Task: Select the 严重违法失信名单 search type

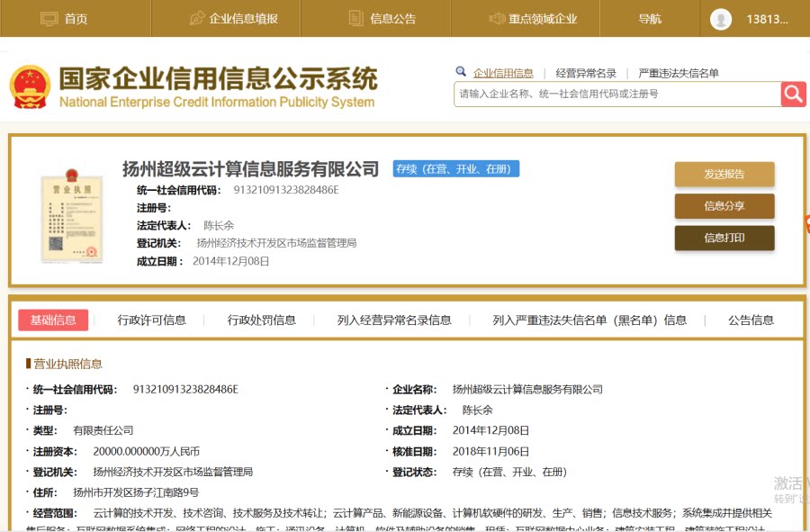Action: tap(679, 73)
